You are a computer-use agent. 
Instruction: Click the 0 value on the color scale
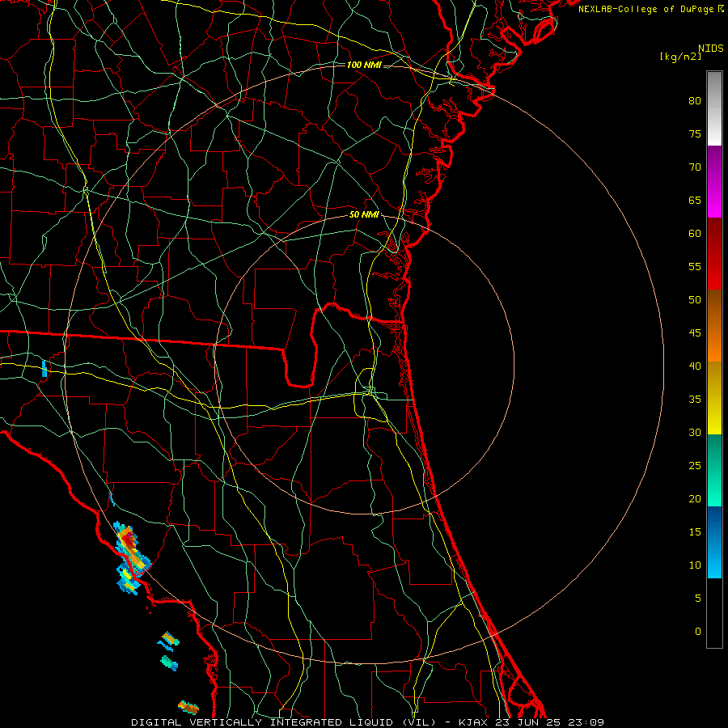pyautogui.click(x=698, y=632)
